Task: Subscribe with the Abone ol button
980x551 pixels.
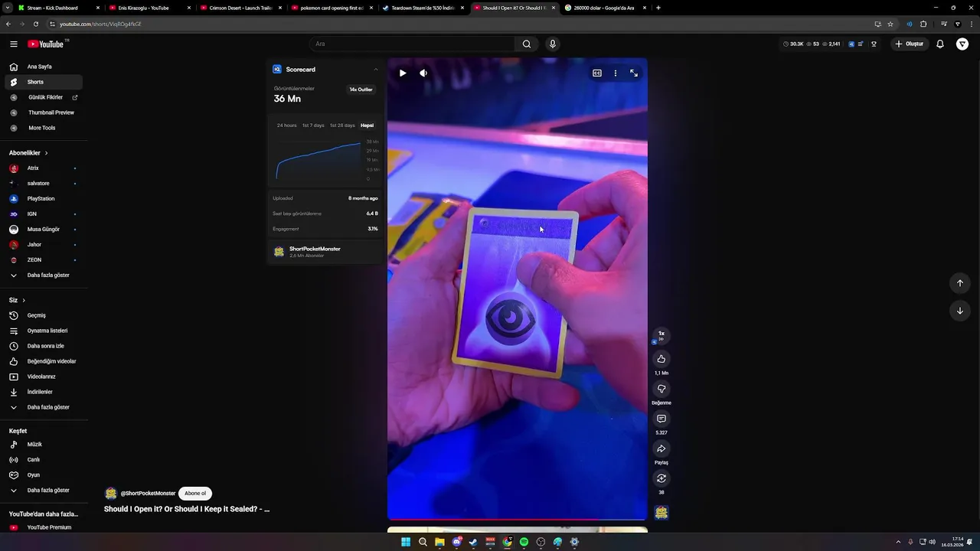Action: (x=195, y=494)
